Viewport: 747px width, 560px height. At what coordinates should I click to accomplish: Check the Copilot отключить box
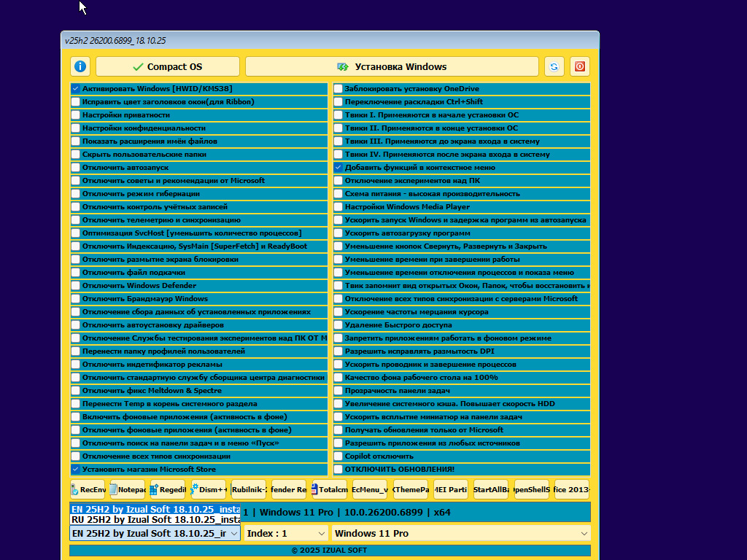[x=338, y=456]
